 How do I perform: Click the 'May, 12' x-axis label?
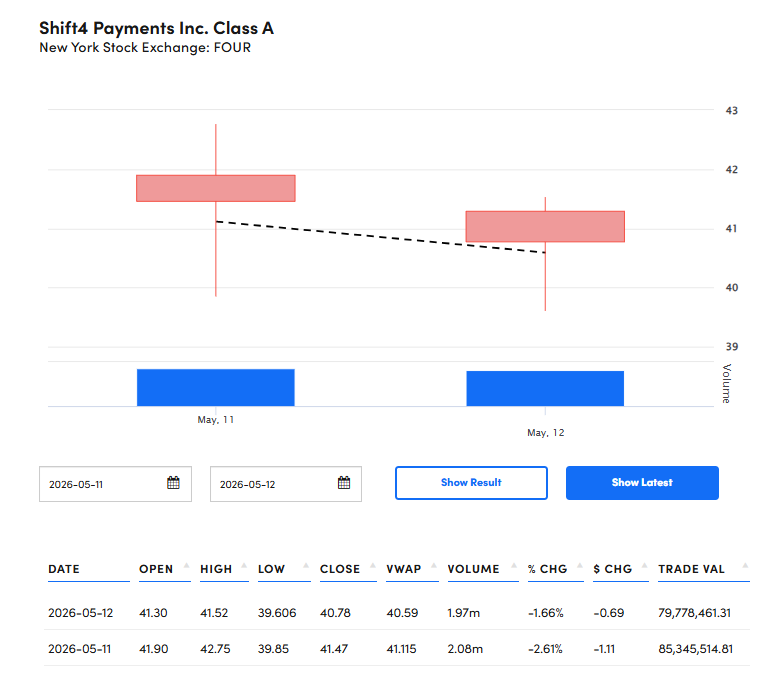pos(545,433)
